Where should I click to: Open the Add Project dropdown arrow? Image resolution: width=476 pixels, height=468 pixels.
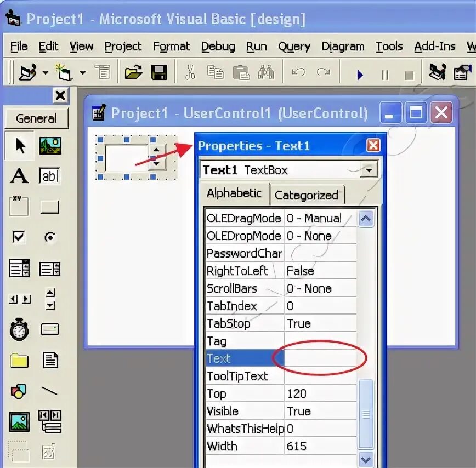tap(45, 73)
